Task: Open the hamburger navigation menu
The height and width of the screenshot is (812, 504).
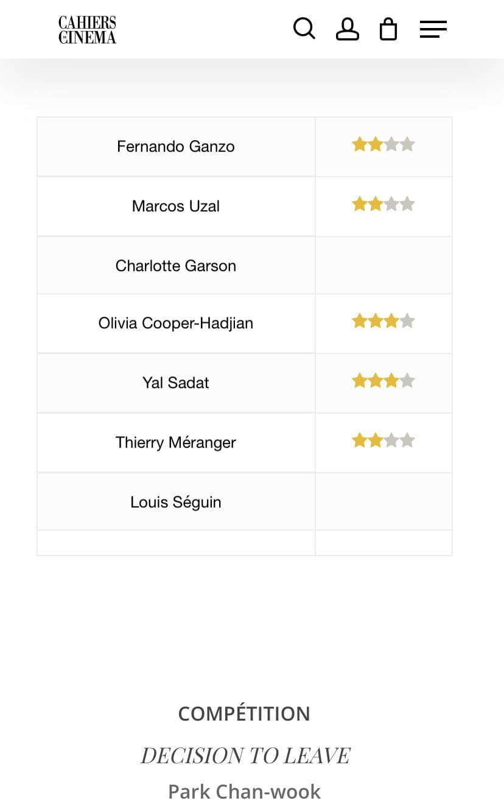Action: point(433,29)
